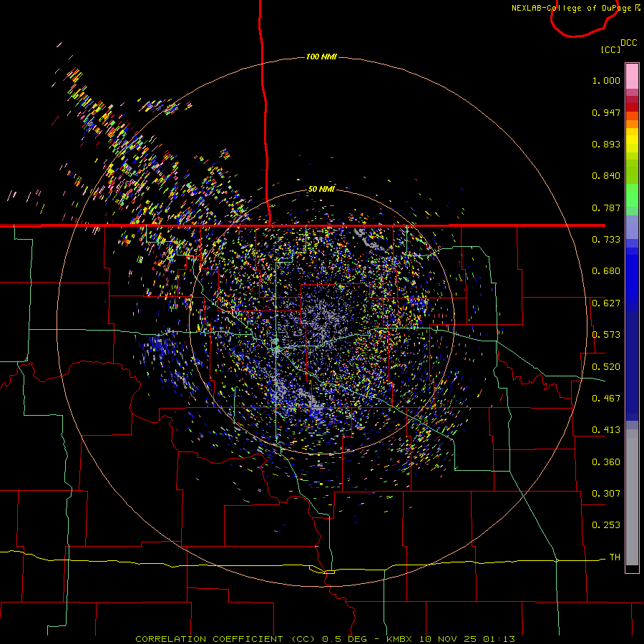Click the 0.627 scale value

pos(606,303)
